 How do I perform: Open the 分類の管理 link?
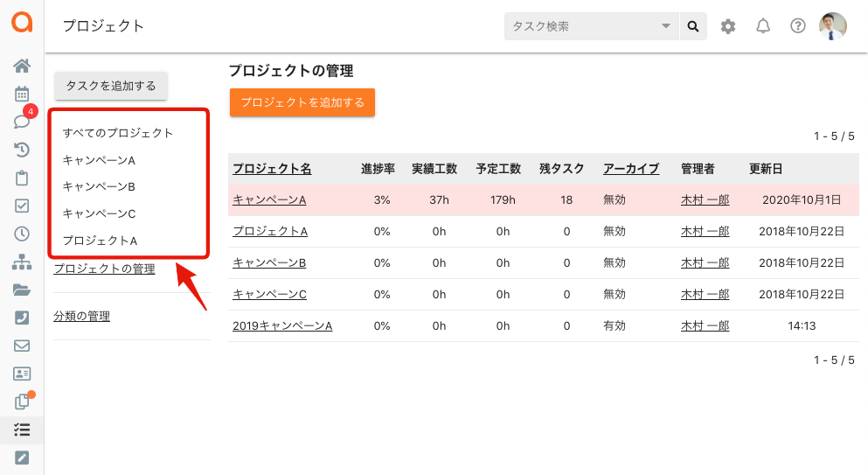pyautogui.click(x=81, y=316)
